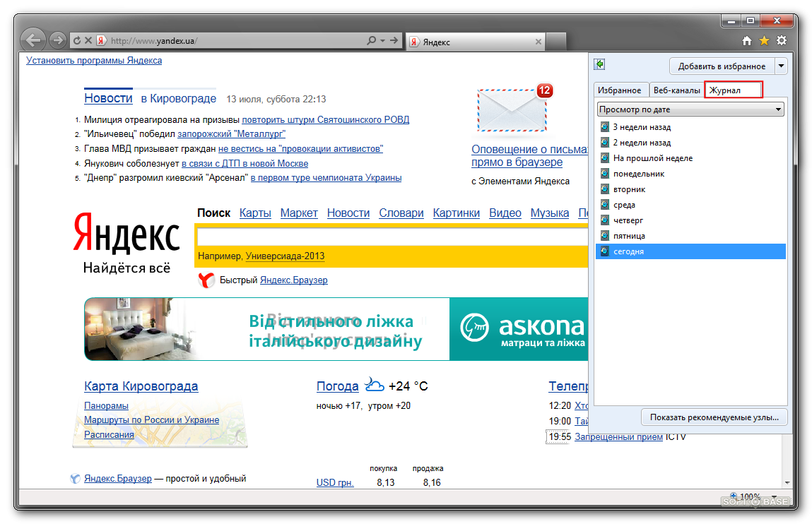812x524 pixels.
Task: Open the arrow beside "Добавить в избранное"
Action: [780, 66]
